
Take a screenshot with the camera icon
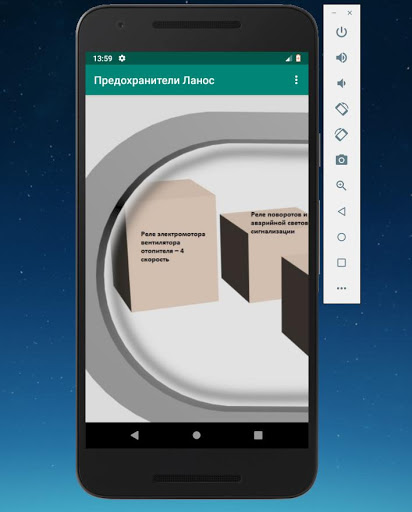tap(341, 160)
